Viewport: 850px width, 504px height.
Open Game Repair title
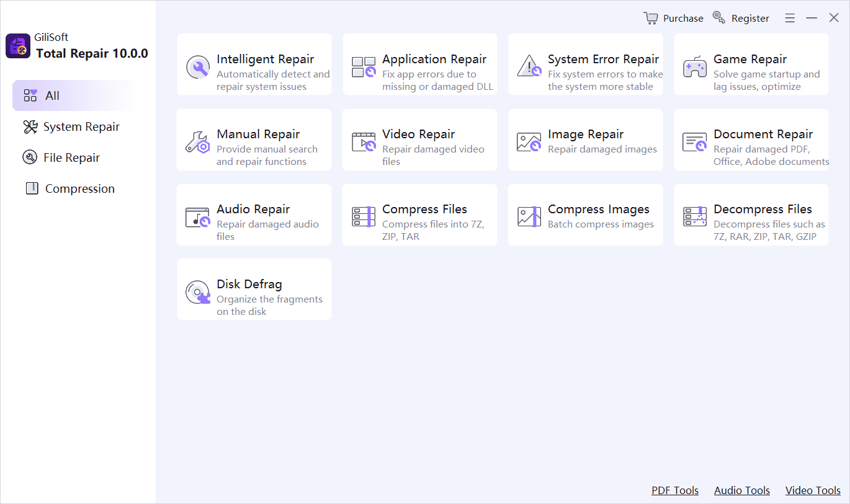click(x=750, y=59)
